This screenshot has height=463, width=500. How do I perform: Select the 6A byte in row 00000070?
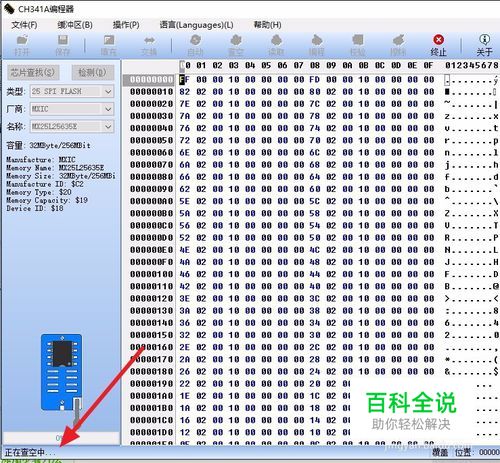184,165
